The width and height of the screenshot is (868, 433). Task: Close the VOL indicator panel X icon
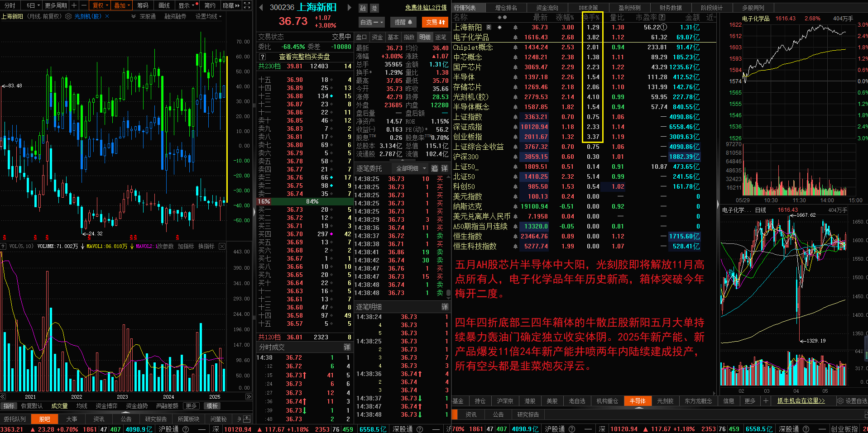coord(222,246)
